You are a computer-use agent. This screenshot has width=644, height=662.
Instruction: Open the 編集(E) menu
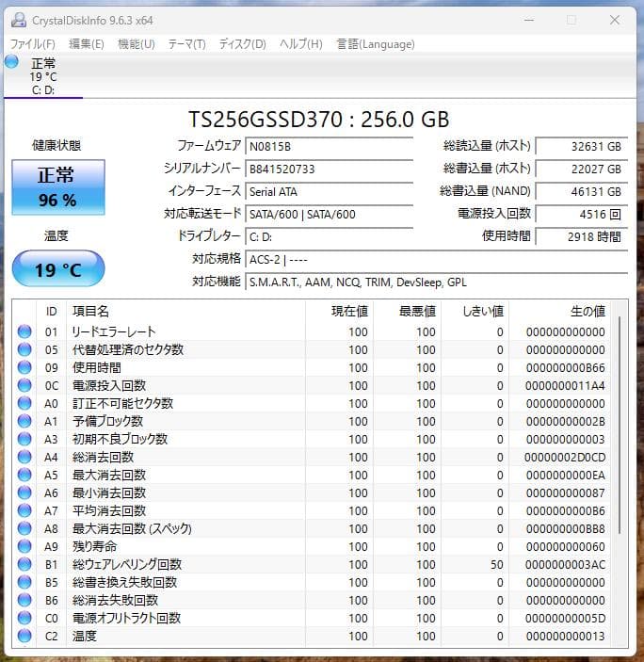click(x=86, y=44)
